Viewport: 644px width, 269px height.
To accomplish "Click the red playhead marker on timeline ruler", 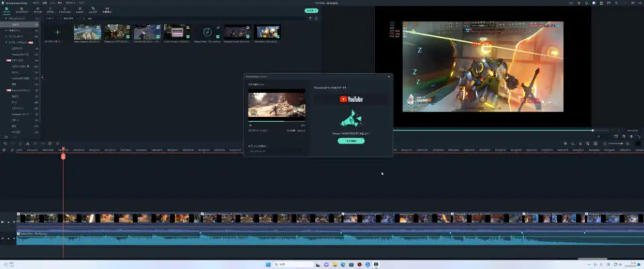I will click(x=63, y=156).
